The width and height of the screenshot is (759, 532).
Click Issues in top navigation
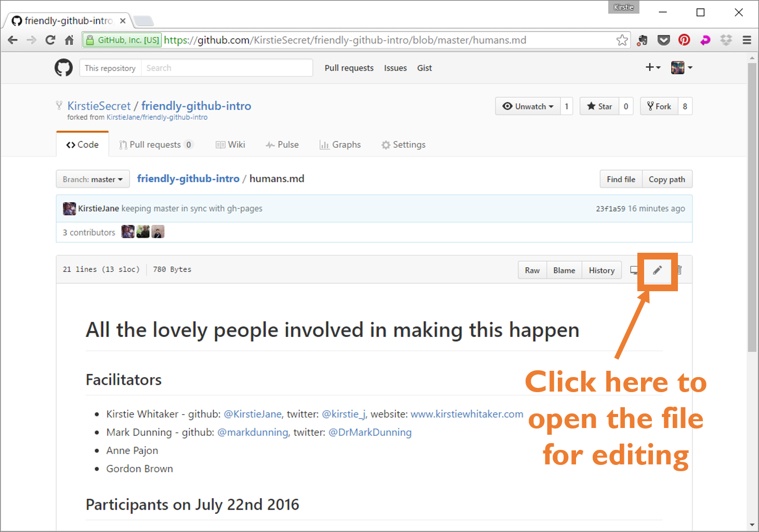point(396,68)
